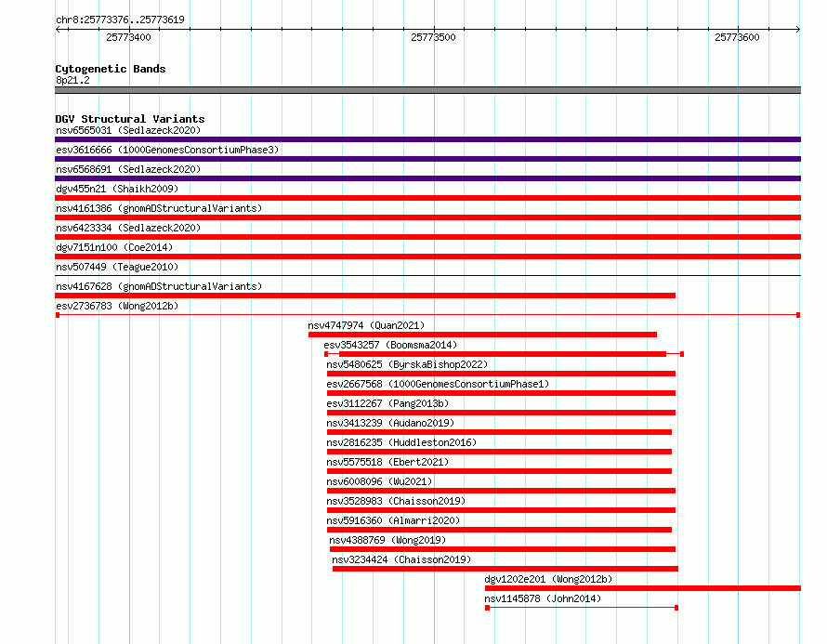The height and width of the screenshot is (644, 827).
Task: Select nsv3528983 (Chaisson2019) label
Action: 396,501
